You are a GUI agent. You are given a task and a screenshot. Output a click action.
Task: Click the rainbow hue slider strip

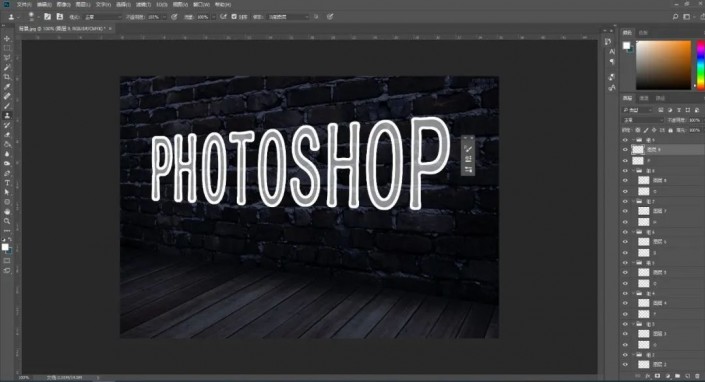pos(701,65)
